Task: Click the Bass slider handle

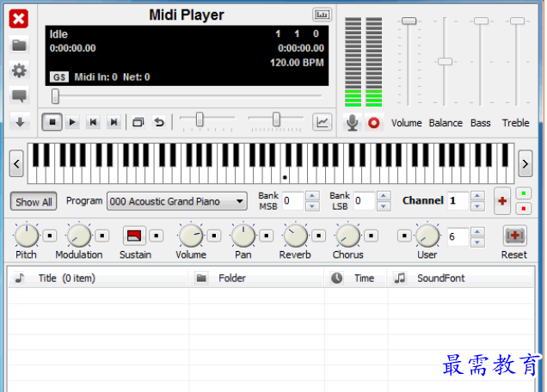Action: (x=481, y=21)
